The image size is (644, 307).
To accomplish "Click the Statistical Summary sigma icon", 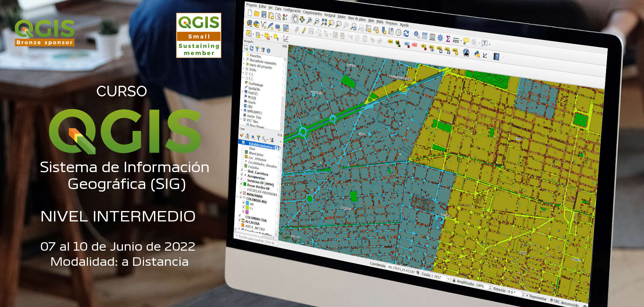I will tap(448, 39).
